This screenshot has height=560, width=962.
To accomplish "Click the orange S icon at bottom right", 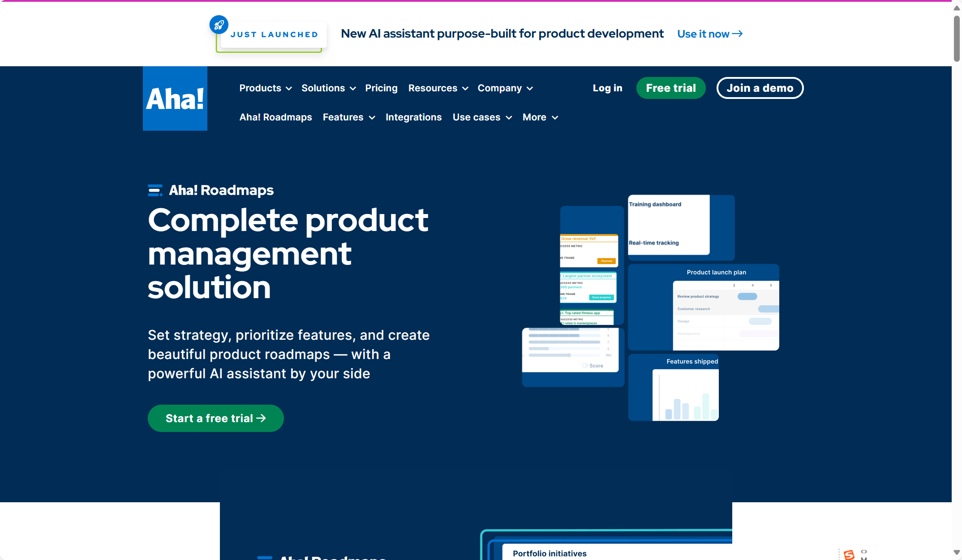I will [x=849, y=555].
